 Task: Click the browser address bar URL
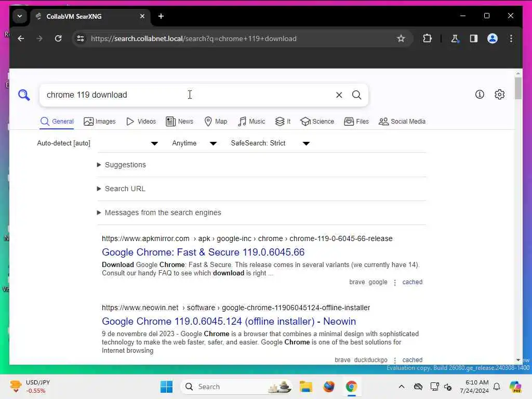click(x=194, y=38)
